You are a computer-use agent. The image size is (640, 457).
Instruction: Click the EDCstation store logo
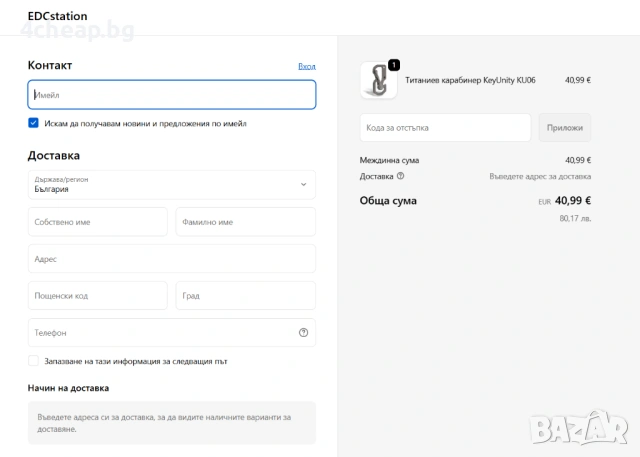57,17
